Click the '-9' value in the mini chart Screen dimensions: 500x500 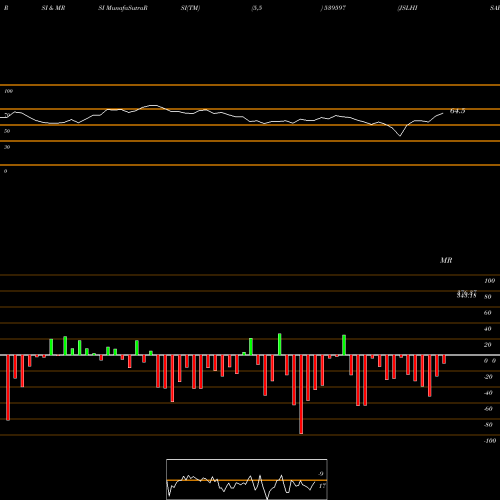(320, 474)
